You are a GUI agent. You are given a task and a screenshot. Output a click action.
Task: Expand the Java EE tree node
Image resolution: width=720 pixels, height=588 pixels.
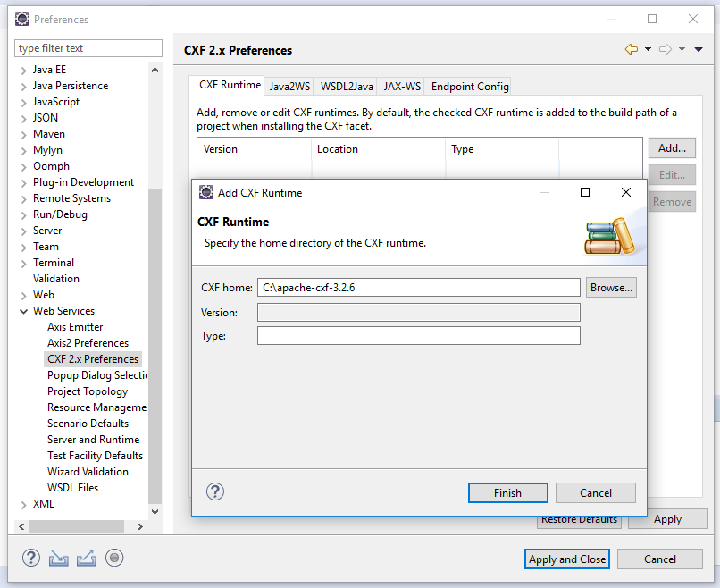pos(23,71)
